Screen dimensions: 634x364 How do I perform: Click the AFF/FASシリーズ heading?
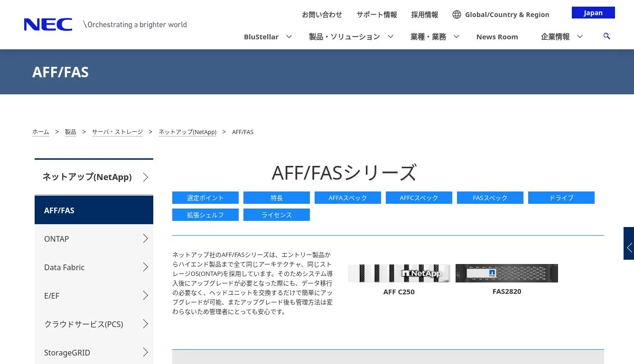tap(344, 173)
